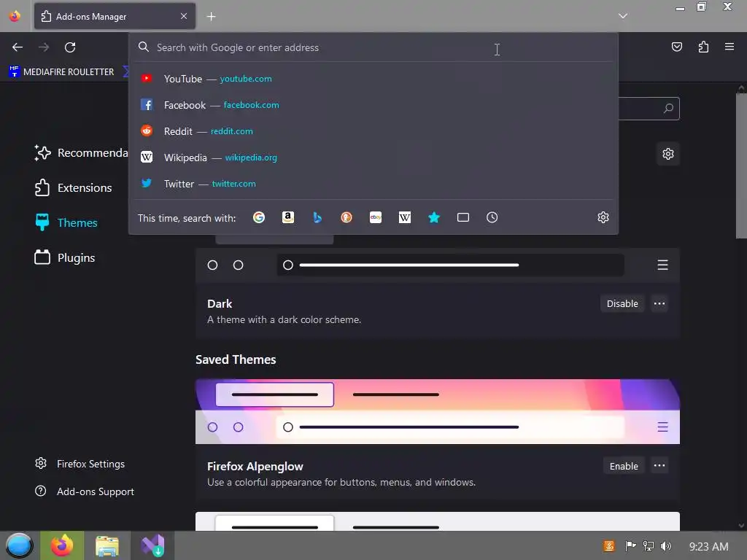Open more options for Dark theme
Viewport: 747px width, 560px height.
[659, 304]
